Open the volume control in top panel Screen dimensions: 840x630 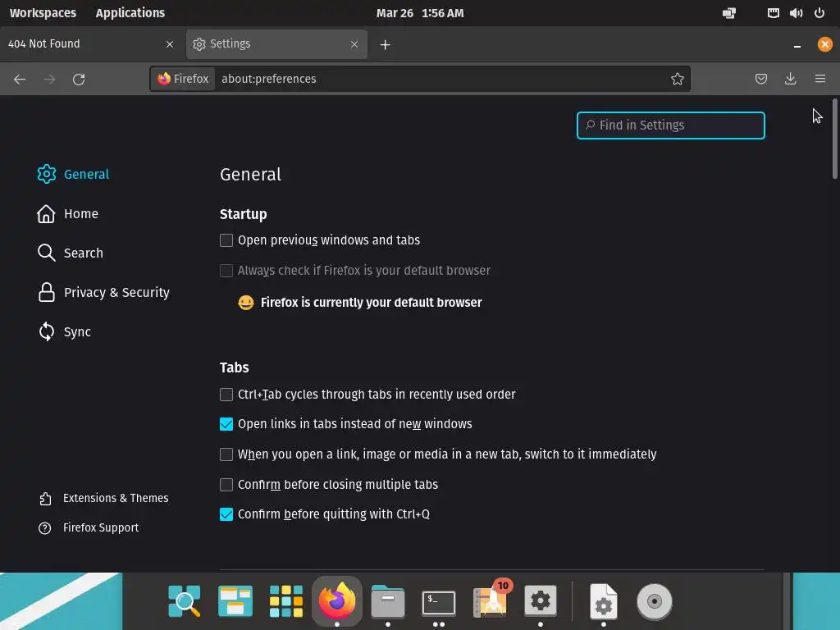point(796,13)
